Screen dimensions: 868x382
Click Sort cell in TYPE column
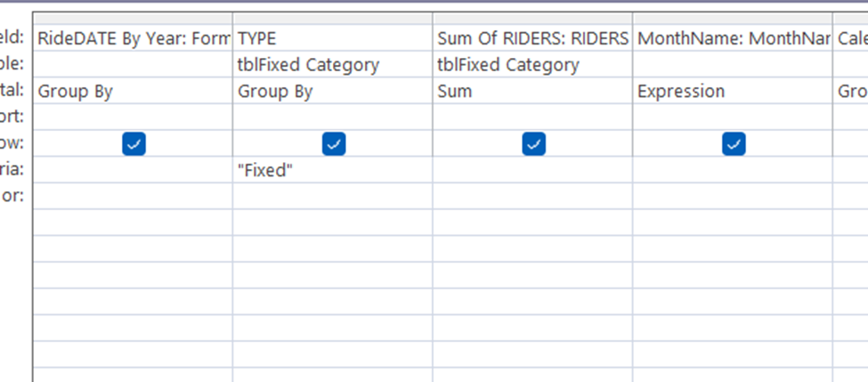(332, 117)
